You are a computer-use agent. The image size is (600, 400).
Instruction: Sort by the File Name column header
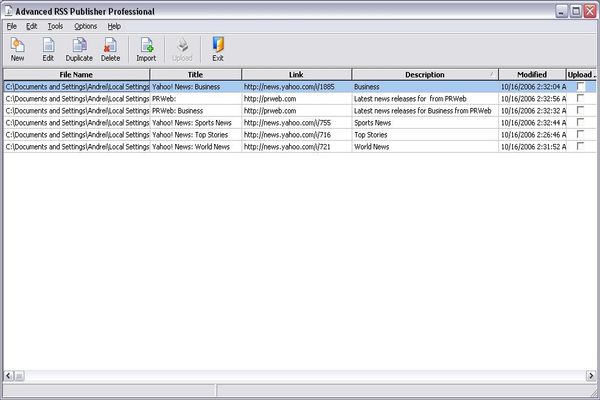[x=77, y=75]
